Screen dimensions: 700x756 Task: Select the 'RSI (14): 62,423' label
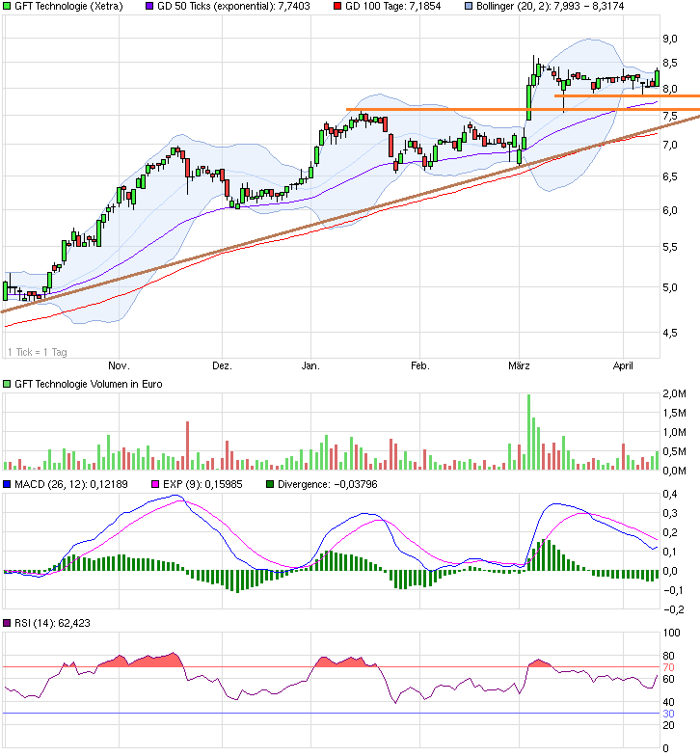(x=52, y=623)
